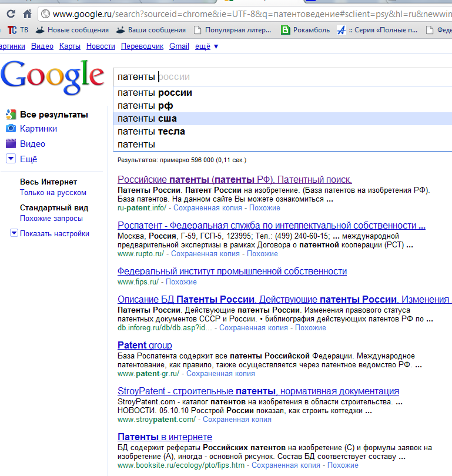Open result Патенты в интернете
The image size is (452, 476).
(x=165, y=437)
